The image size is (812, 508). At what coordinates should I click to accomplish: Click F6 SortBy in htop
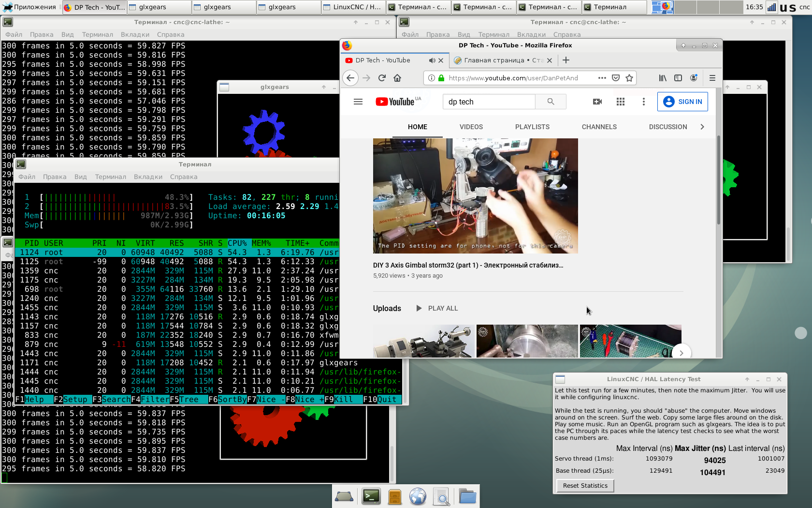228,400
